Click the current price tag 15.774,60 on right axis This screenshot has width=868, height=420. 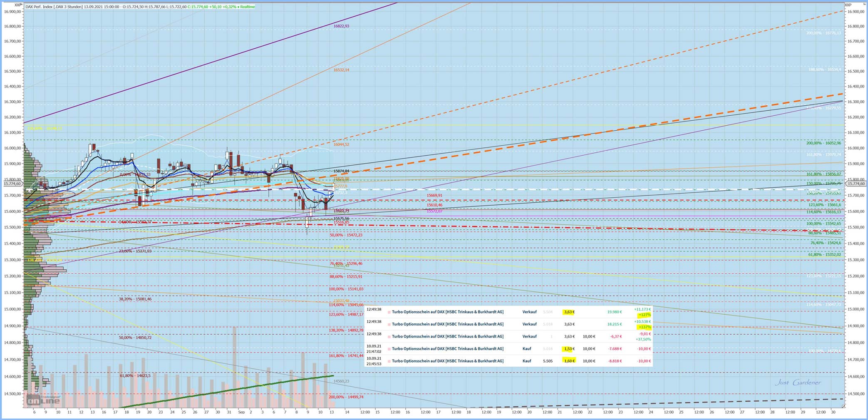pos(856,184)
